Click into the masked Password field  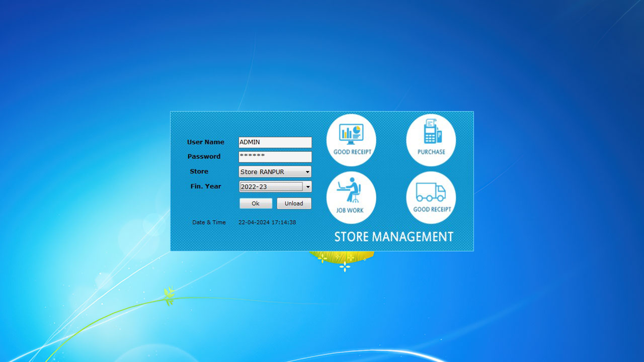point(275,157)
